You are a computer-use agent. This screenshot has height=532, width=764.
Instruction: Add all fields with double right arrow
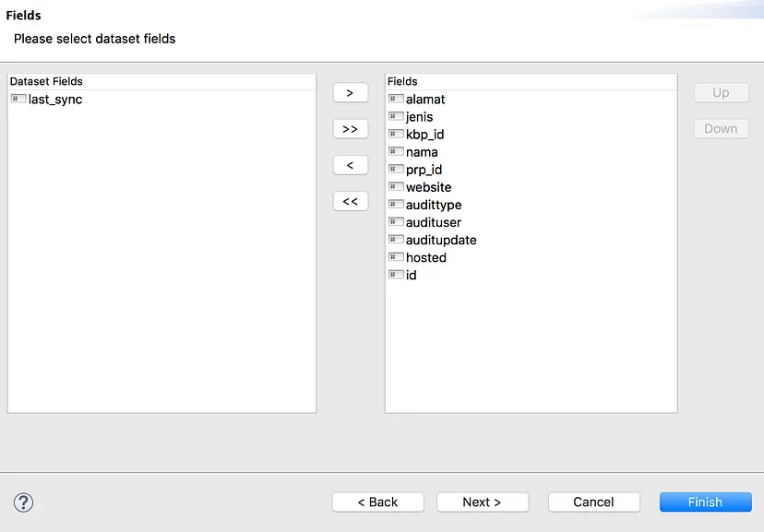351,129
